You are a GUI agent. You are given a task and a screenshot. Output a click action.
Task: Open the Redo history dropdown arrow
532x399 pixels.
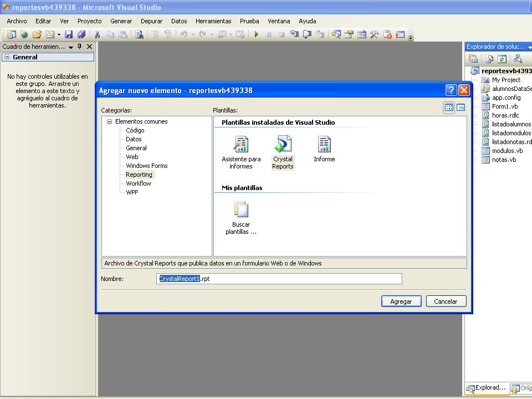coord(212,34)
